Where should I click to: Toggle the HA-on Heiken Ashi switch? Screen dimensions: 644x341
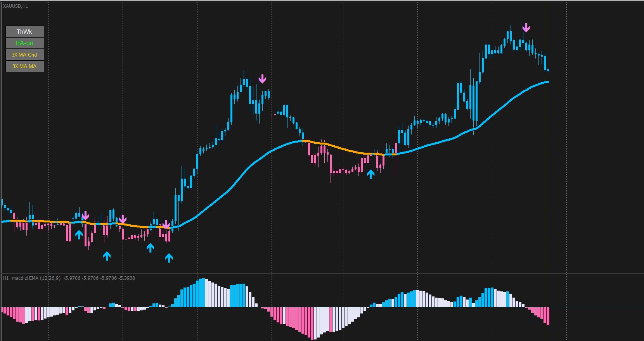24,43
